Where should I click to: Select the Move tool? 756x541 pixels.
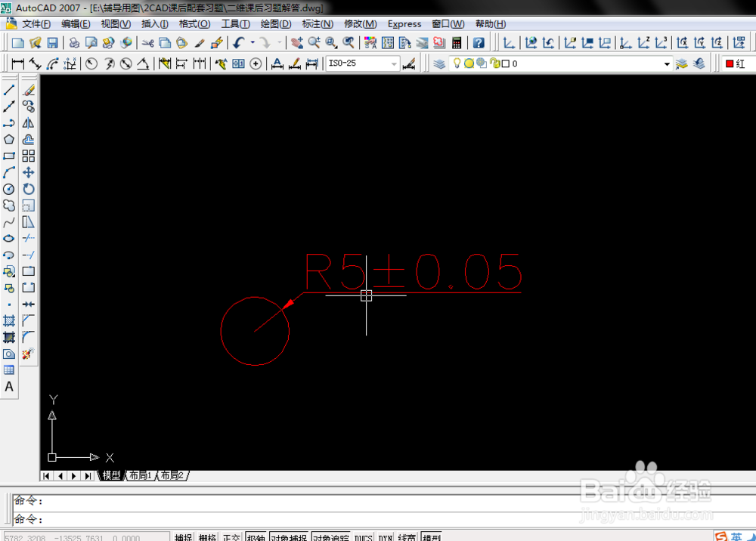(29, 172)
